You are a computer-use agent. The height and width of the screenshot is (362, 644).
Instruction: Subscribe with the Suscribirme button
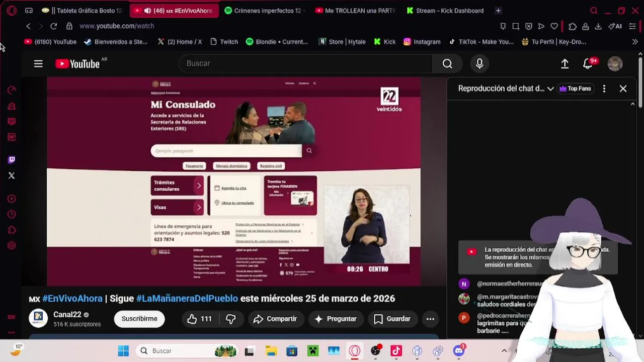click(x=139, y=319)
